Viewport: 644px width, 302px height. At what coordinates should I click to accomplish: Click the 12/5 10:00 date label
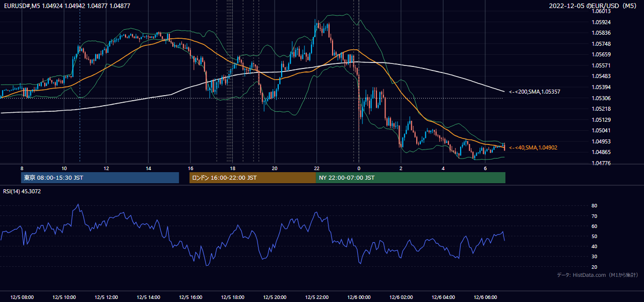pos(64,297)
